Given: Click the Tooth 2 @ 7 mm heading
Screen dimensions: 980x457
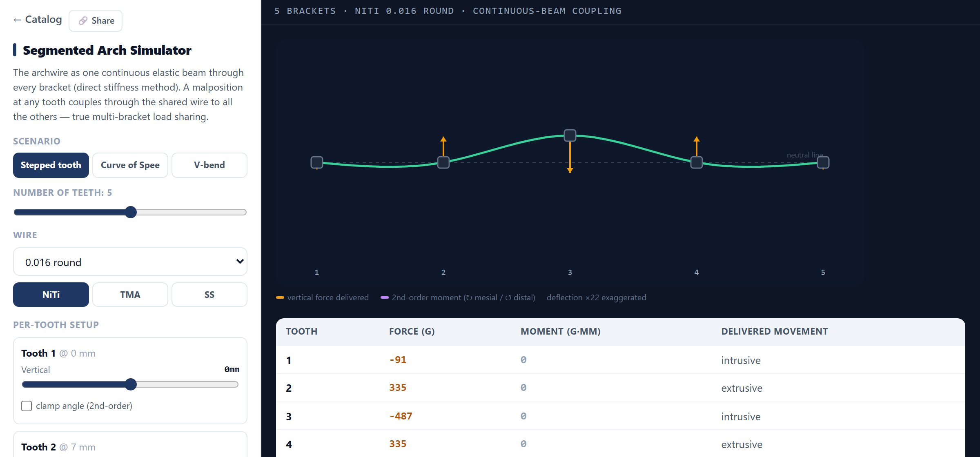Looking at the screenshot, I should (58, 447).
